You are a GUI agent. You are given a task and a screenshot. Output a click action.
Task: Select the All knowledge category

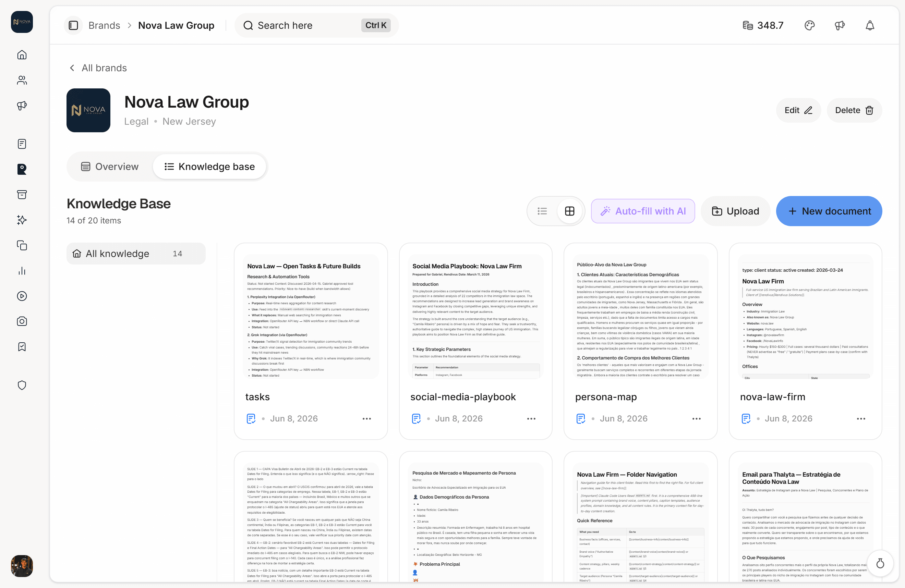pos(136,254)
